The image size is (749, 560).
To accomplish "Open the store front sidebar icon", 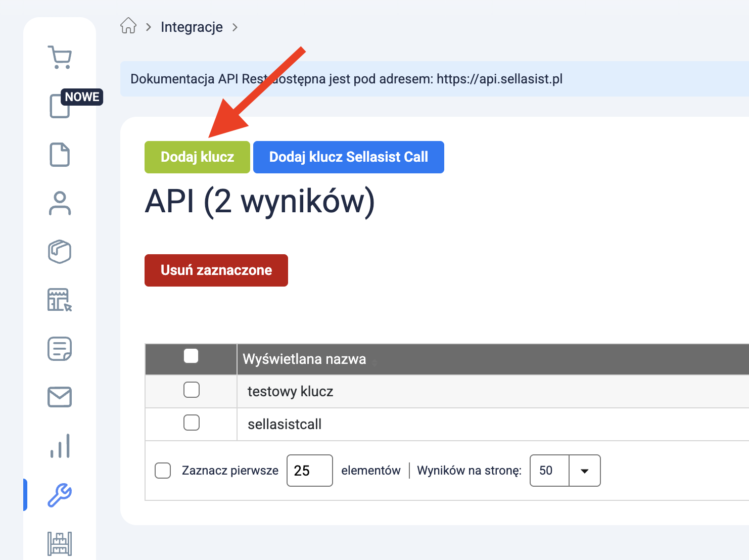I will (60, 300).
